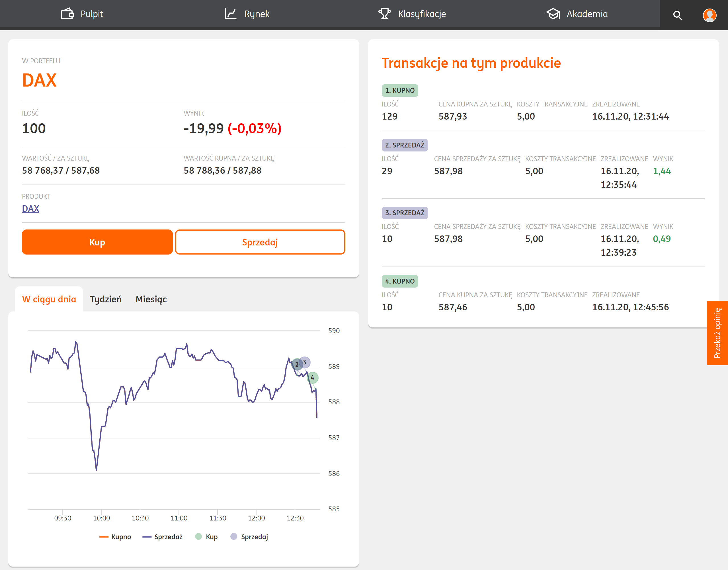Click transaction marker 3 on the chart
The height and width of the screenshot is (570, 728).
click(305, 362)
